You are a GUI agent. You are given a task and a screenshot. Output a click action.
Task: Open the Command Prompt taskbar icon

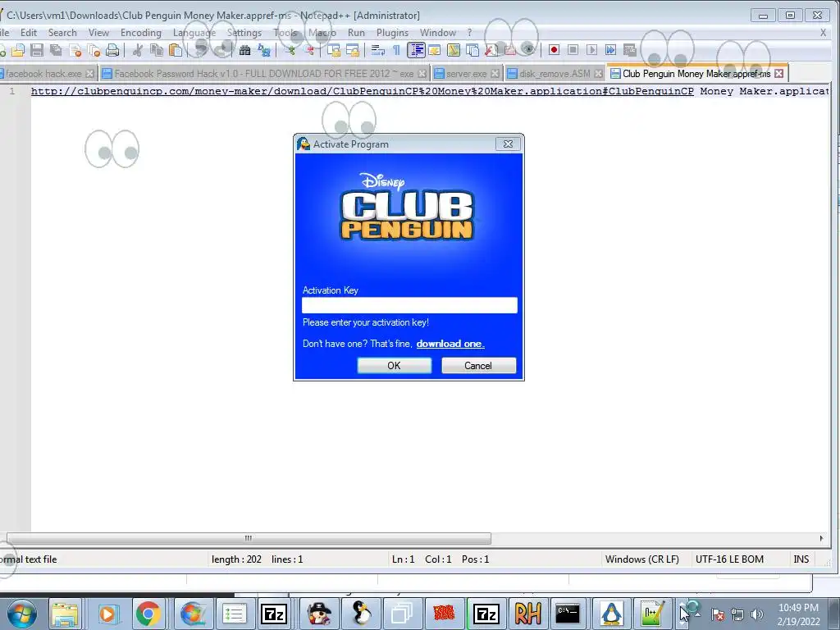(x=568, y=614)
